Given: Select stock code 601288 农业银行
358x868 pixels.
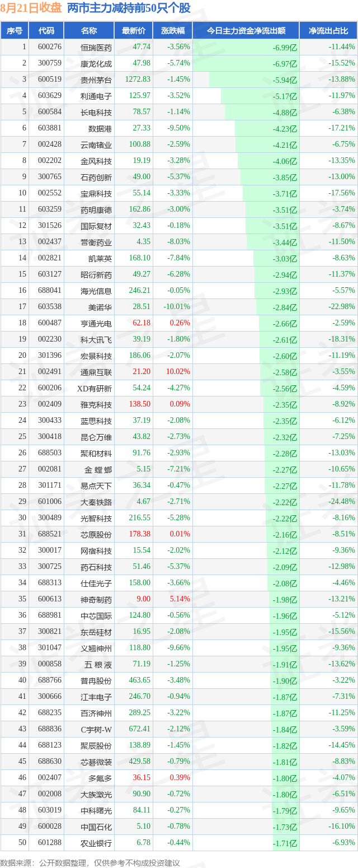Looking at the screenshot, I should tap(50, 843).
